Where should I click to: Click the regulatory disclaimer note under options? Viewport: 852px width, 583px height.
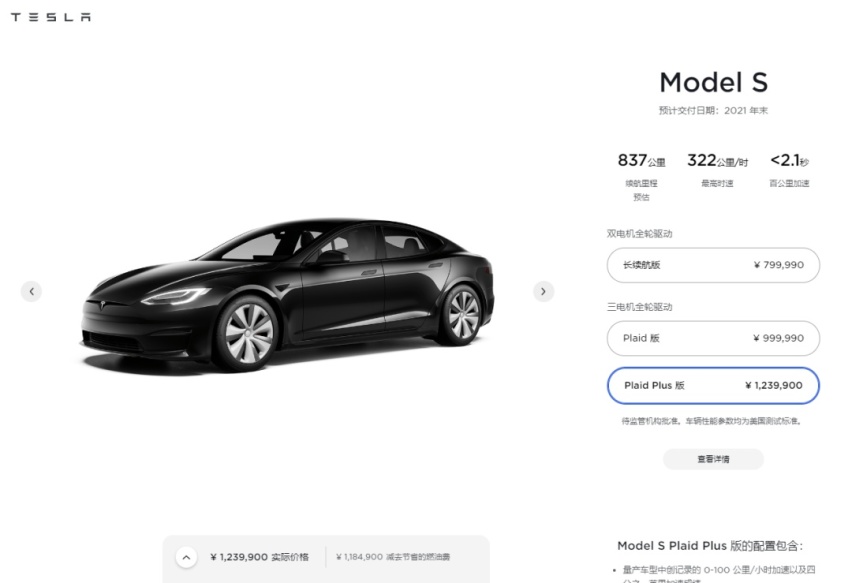[x=712, y=421]
